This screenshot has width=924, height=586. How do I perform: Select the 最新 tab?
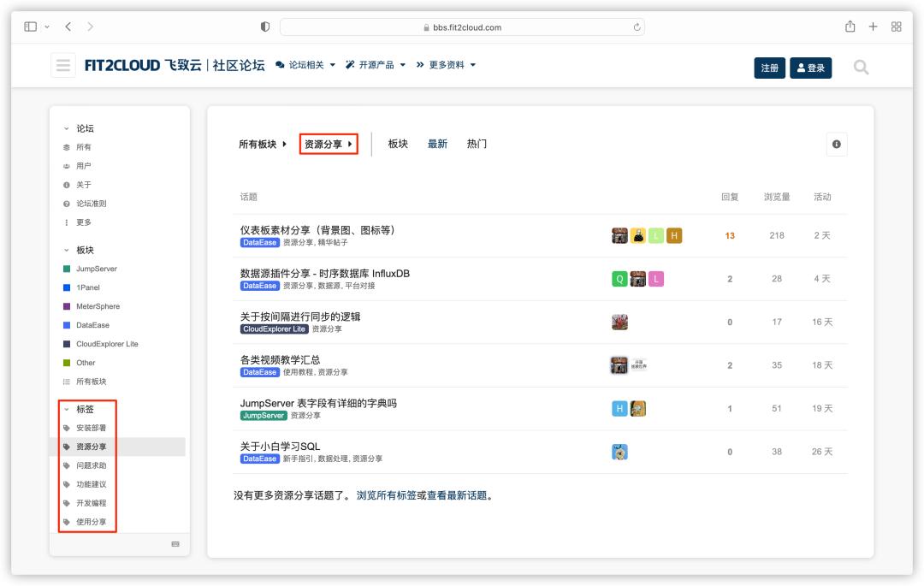[436, 144]
